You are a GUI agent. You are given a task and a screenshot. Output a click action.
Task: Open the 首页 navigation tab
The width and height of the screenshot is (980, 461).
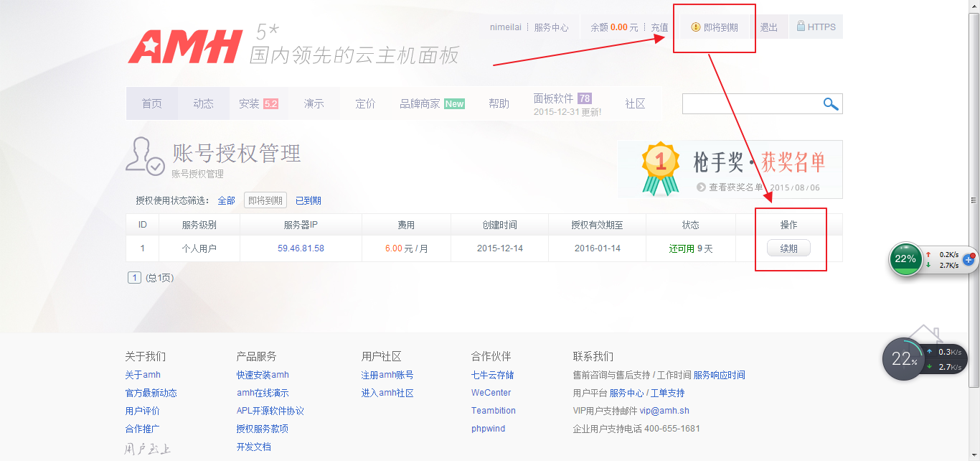click(151, 104)
